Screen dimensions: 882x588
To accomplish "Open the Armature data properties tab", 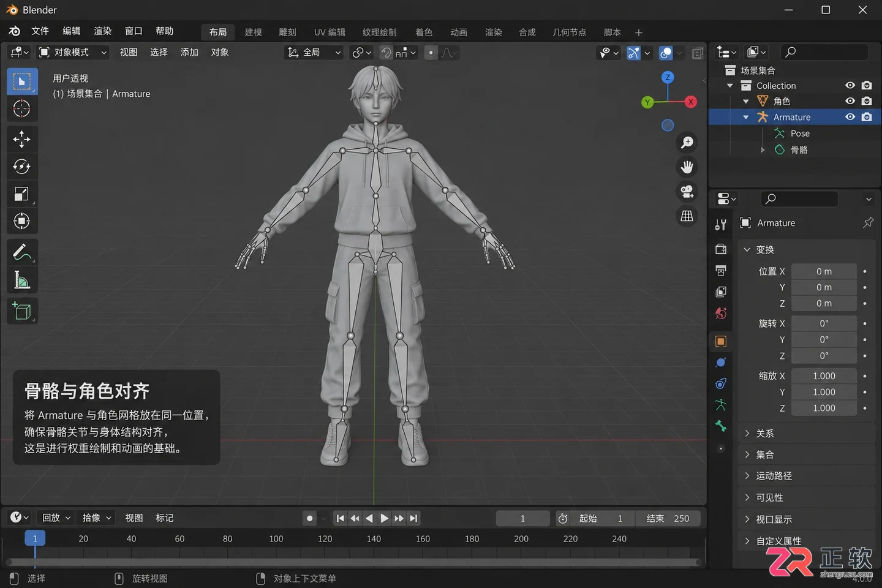I will click(x=721, y=405).
